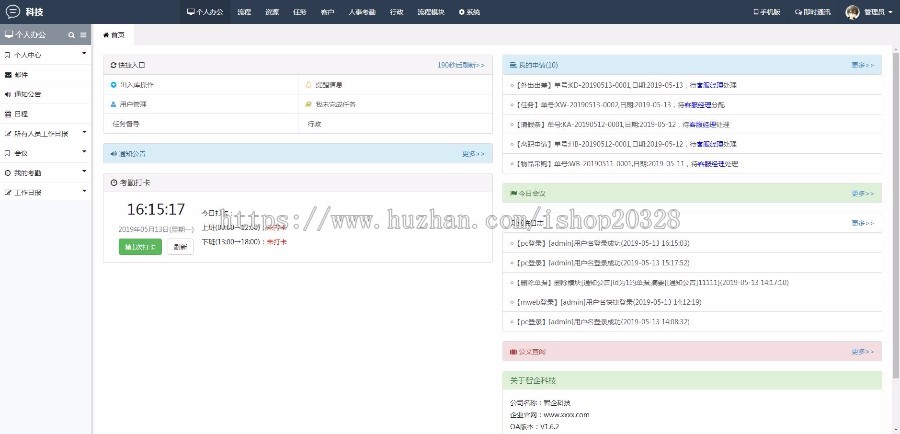Click the blue plus icon in quick entry
The image size is (900, 434).
tap(113, 85)
